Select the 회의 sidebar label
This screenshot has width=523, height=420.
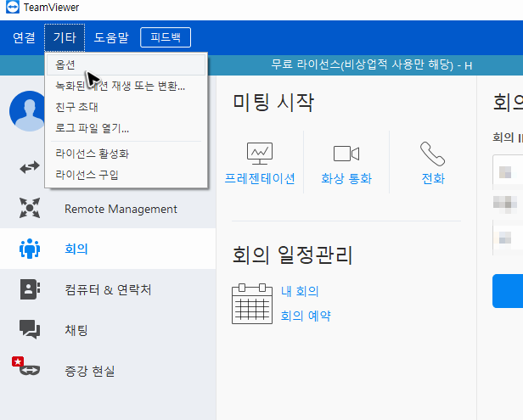pos(76,249)
